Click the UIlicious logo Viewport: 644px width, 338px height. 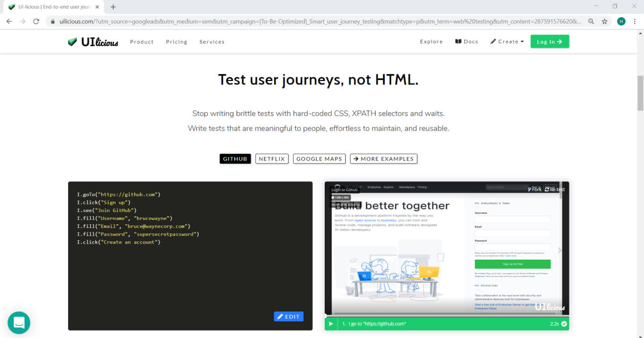click(x=92, y=41)
